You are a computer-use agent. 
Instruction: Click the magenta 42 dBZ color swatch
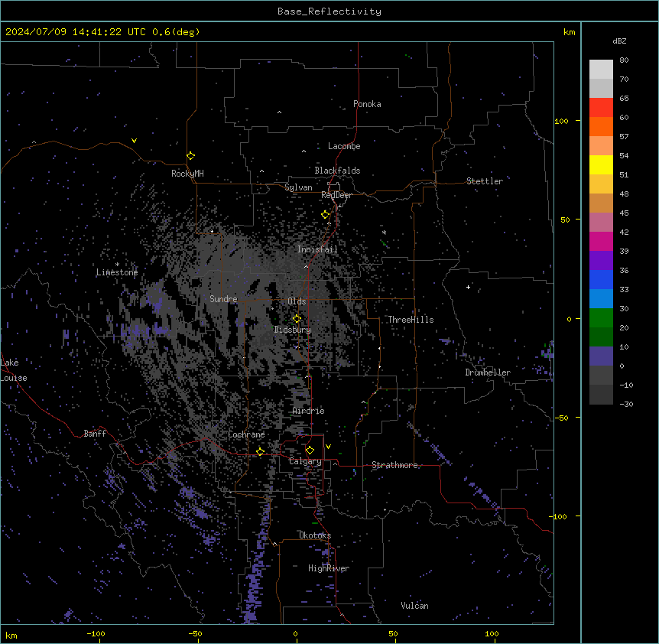coord(601,241)
